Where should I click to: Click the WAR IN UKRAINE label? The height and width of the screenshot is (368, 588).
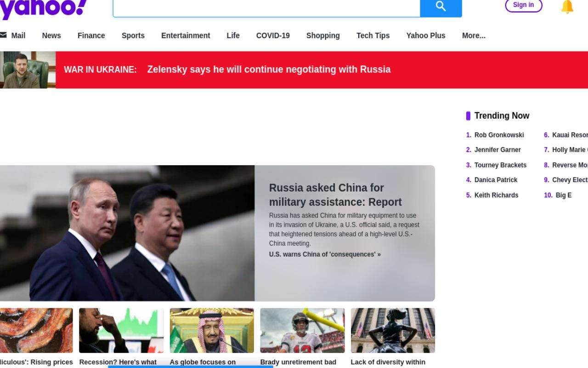click(x=100, y=69)
